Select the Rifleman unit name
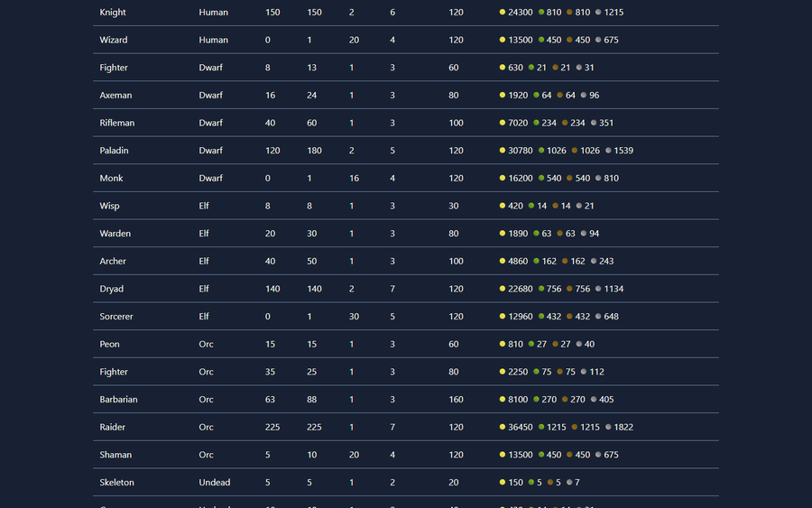Screen dimensions: 812x508 coord(117,123)
